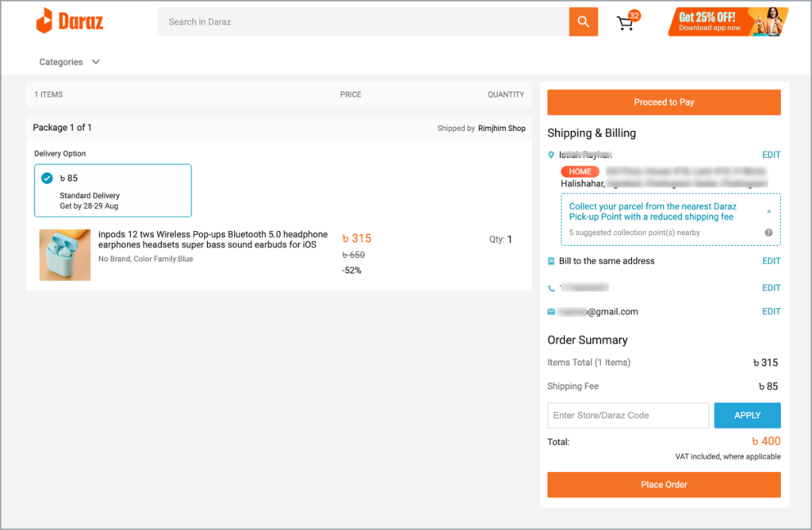This screenshot has width=812, height=530.
Task: Click the email envelope icon near the gmail address
Action: coord(551,311)
